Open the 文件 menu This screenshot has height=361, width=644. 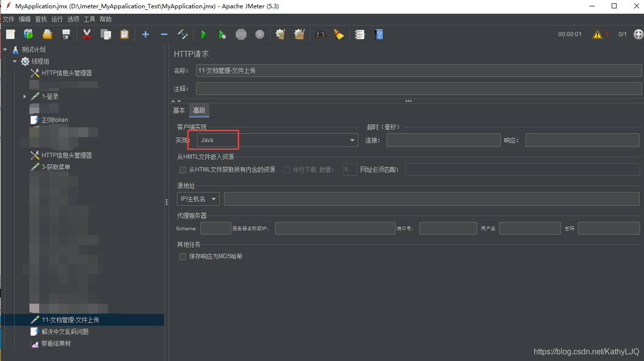(8, 19)
